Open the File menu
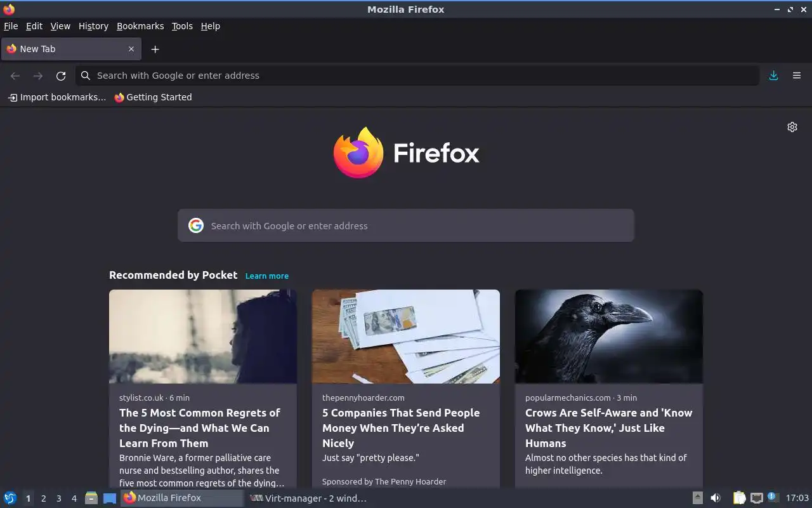The image size is (812, 508). (x=11, y=26)
